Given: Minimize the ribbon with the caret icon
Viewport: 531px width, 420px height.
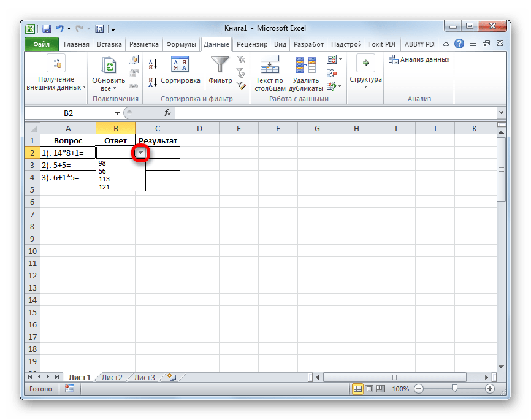Looking at the screenshot, I should pos(446,44).
